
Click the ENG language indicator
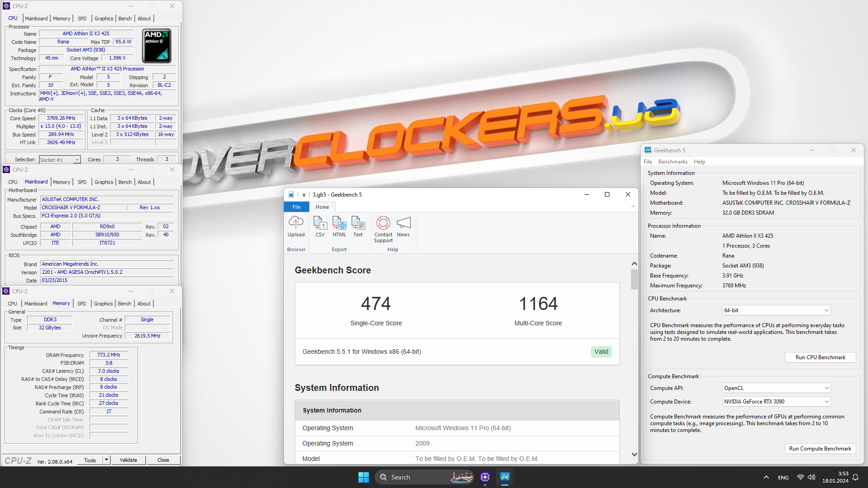pos(783,478)
